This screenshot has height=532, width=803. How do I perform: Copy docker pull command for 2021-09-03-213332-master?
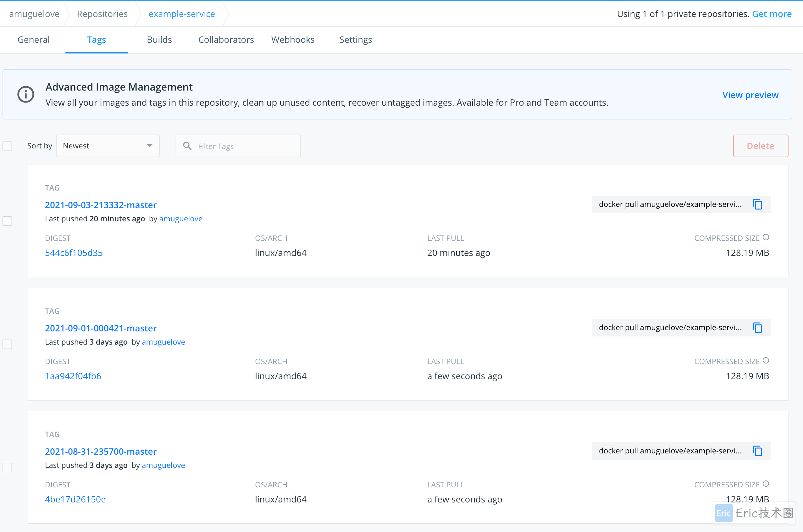[x=757, y=205]
